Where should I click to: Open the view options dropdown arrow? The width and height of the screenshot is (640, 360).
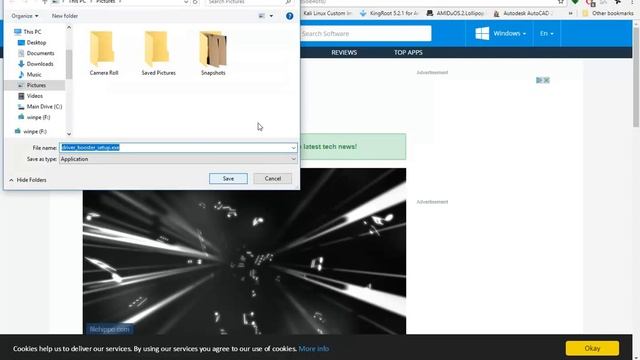(271, 16)
